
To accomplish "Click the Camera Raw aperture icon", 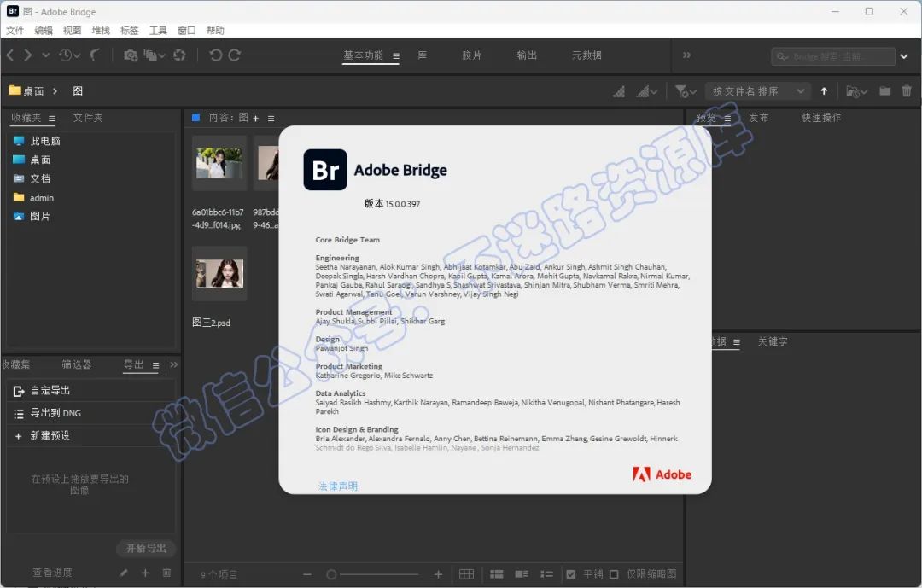I will pos(179,55).
